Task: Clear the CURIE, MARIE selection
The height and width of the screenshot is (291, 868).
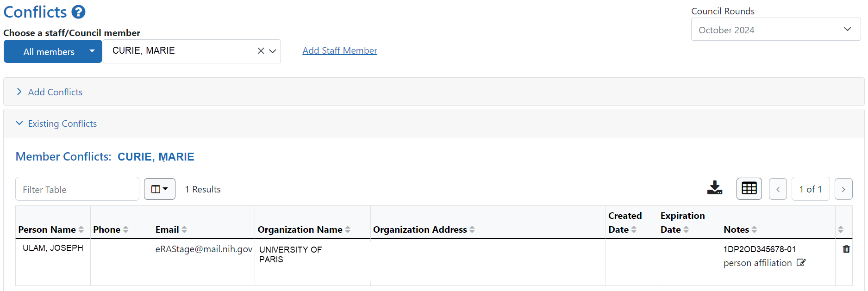Action: [x=261, y=51]
